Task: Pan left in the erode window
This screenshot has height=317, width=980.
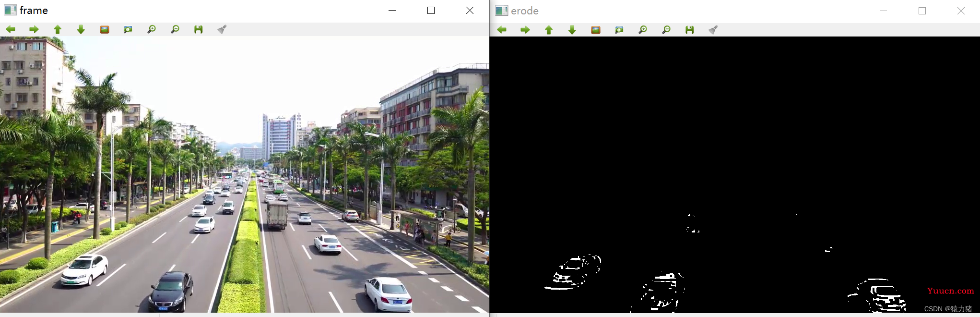Action: click(502, 30)
